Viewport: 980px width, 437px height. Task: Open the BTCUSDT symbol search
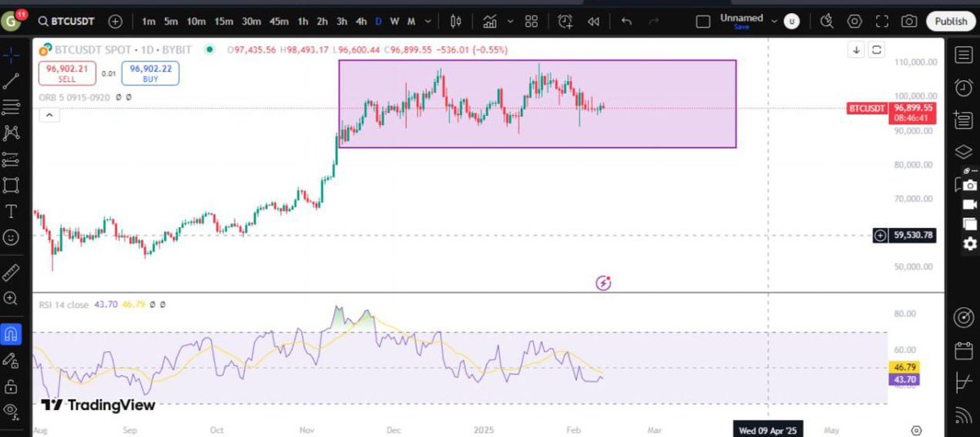[67, 21]
